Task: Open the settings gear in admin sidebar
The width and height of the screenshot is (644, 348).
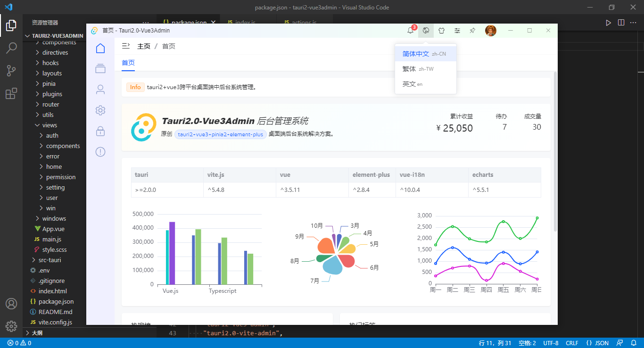Action: [x=100, y=110]
